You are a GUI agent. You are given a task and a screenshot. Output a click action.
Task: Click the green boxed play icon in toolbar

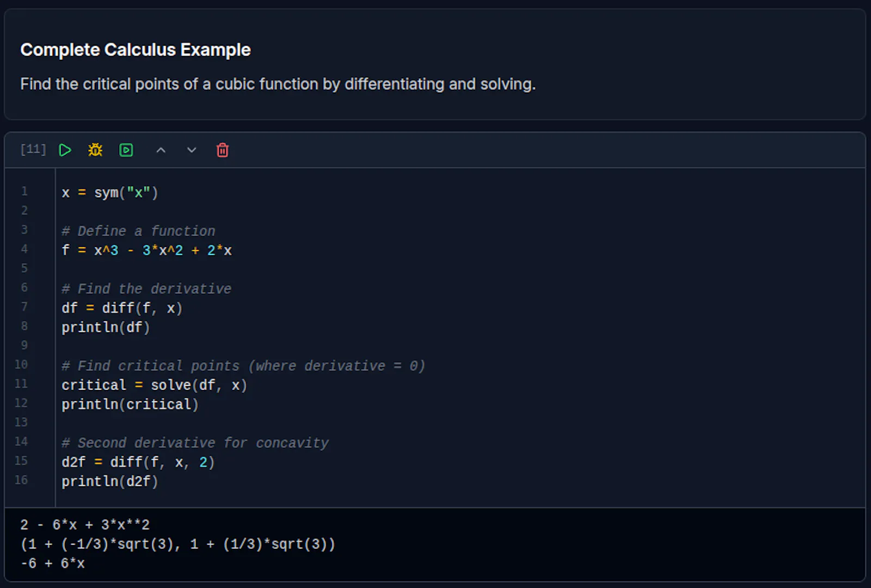pos(126,150)
